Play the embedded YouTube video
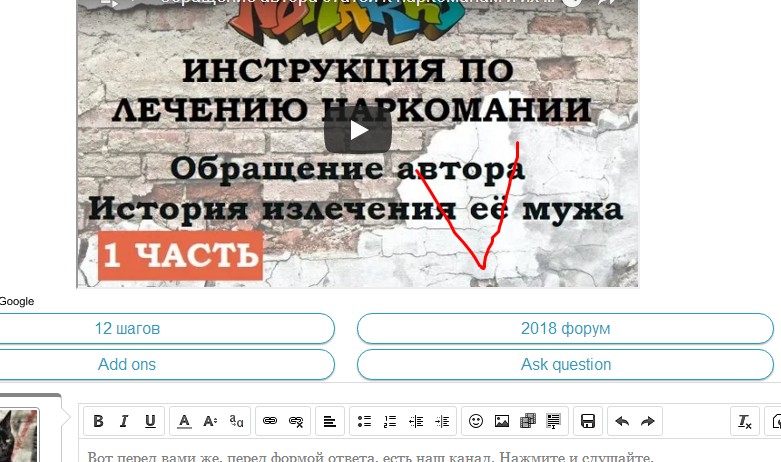This screenshot has height=462, width=781. [x=358, y=131]
